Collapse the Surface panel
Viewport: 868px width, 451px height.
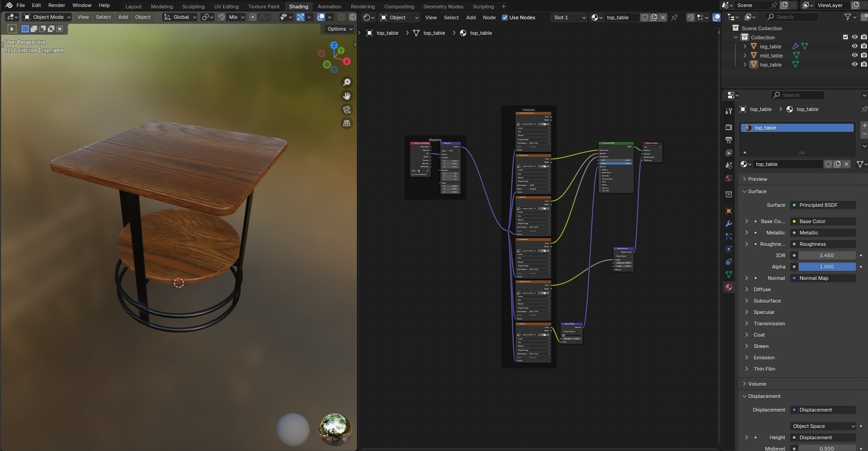tap(757, 191)
